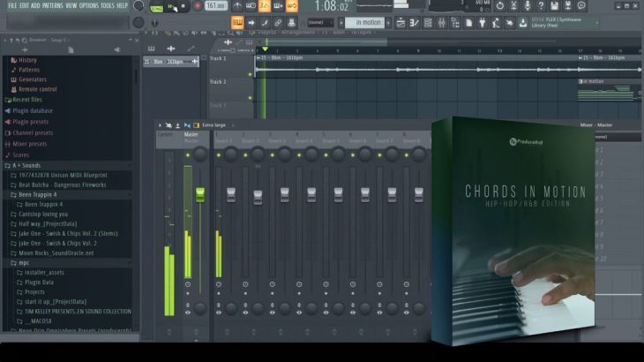Click the stop transport button
The height and width of the screenshot is (362, 644).
pos(183,6)
